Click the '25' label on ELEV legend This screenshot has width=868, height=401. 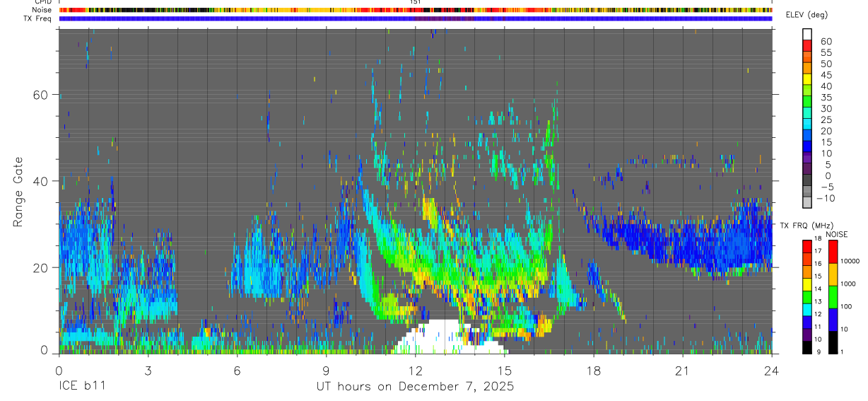coord(826,120)
